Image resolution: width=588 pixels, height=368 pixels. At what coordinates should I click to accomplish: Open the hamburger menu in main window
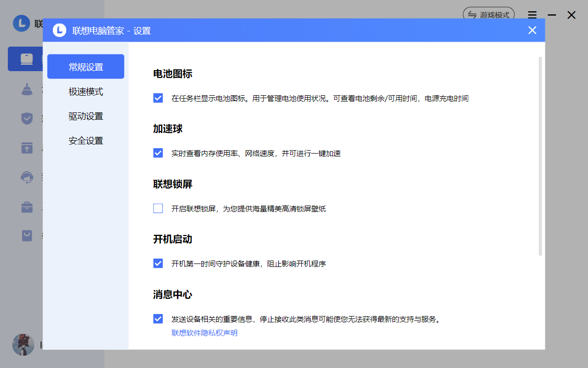coord(532,15)
